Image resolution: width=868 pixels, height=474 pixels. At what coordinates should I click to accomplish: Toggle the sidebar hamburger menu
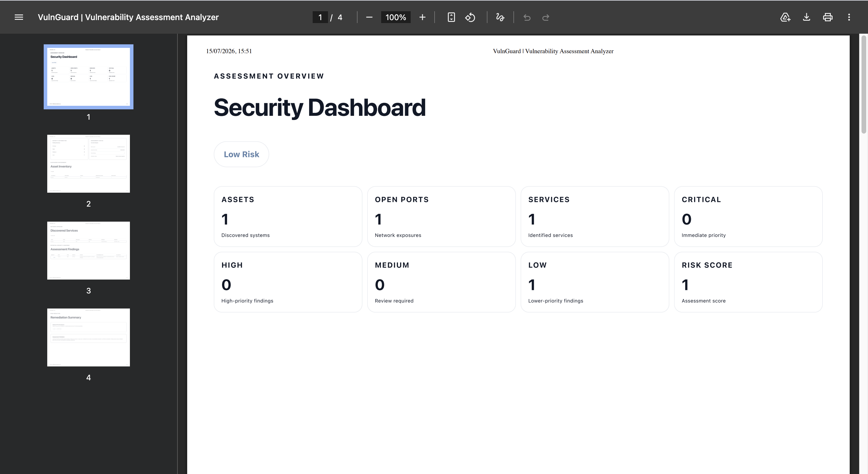point(19,17)
